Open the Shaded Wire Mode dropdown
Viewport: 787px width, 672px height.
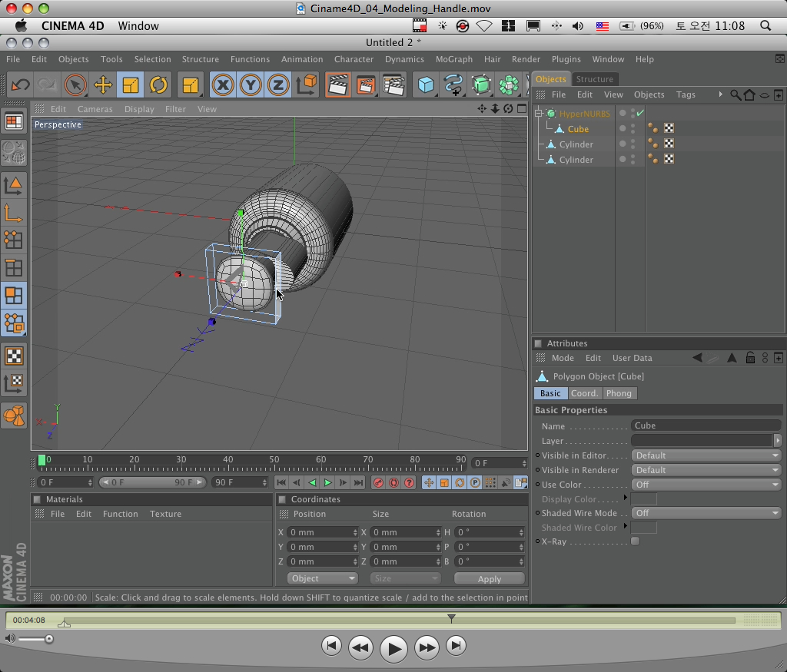click(706, 513)
